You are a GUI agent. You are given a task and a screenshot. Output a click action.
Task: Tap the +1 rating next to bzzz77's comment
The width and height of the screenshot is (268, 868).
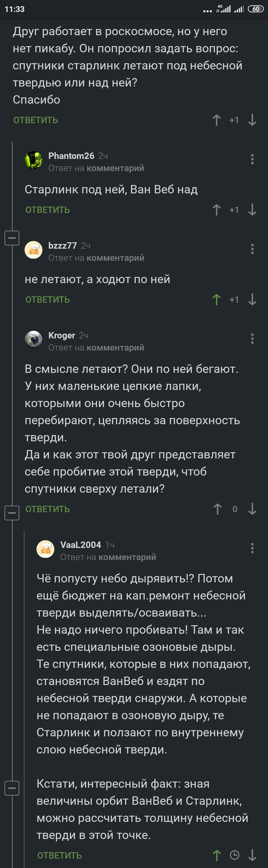pyautogui.click(x=234, y=300)
